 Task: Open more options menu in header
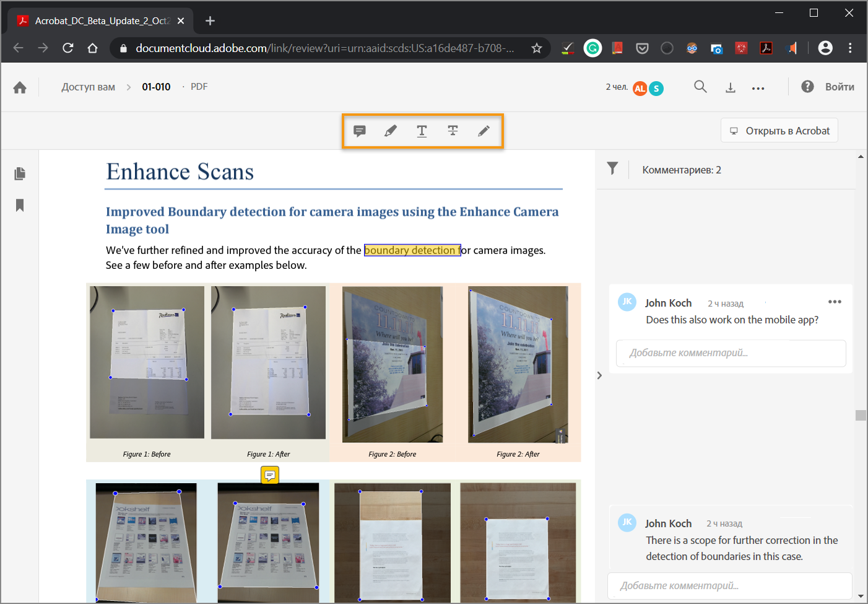[x=758, y=89]
